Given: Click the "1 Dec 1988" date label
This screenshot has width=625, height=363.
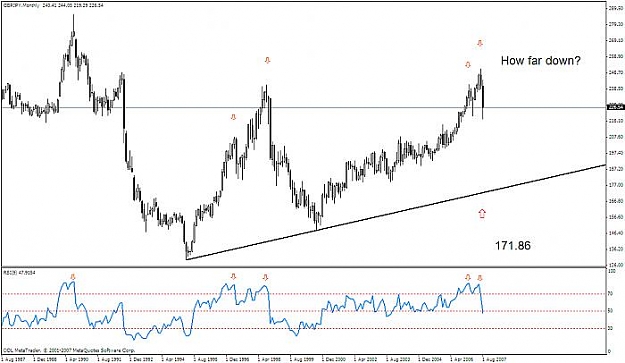Looking at the screenshot, I should click(x=45, y=359).
